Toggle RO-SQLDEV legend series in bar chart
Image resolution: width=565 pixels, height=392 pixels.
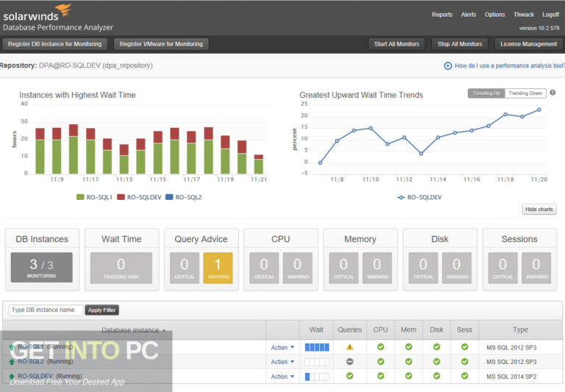[x=140, y=197]
